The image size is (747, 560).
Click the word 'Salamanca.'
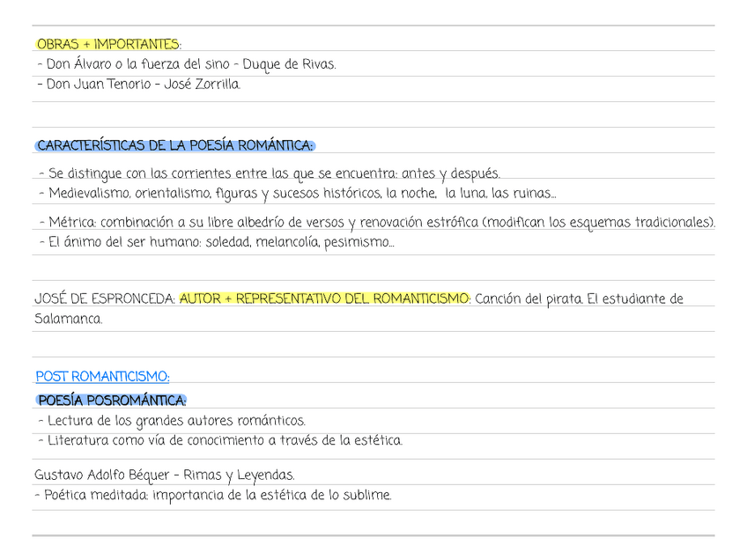[x=68, y=319]
